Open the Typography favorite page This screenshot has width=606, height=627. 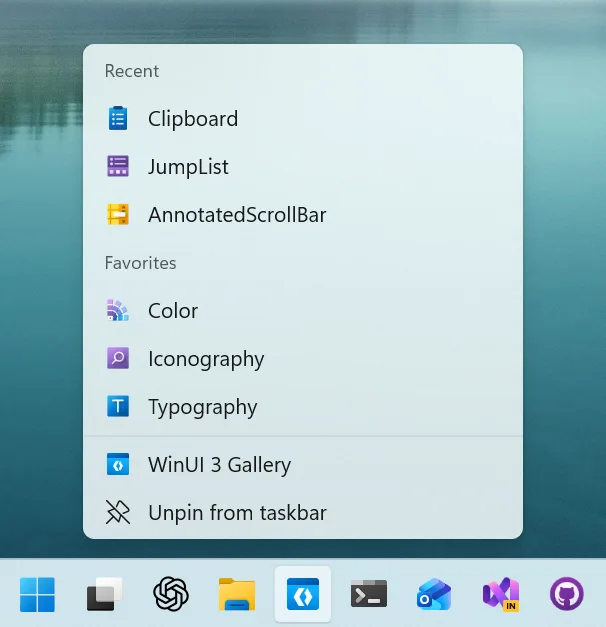tap(202, 407)
